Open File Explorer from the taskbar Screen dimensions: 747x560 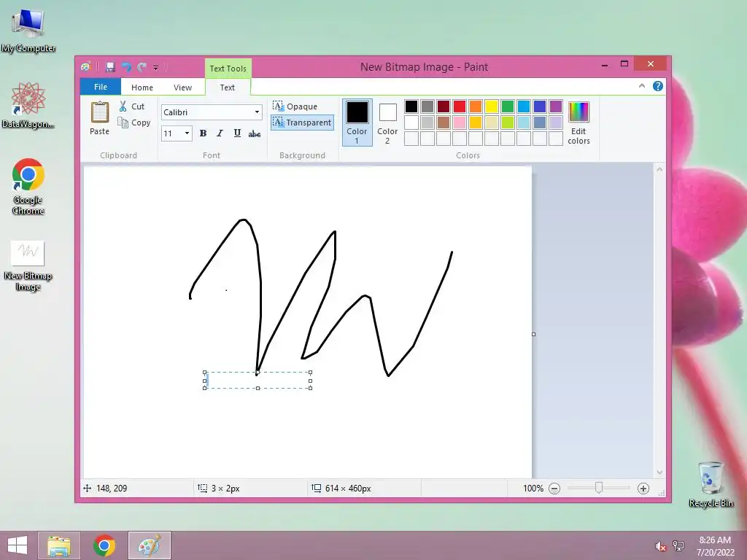pos(58,545)
